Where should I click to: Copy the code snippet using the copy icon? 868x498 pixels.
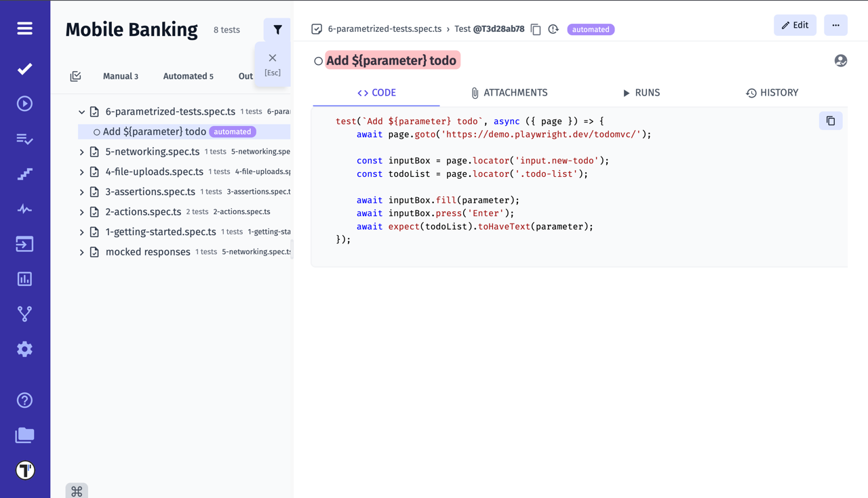click(x=830, y=120)
